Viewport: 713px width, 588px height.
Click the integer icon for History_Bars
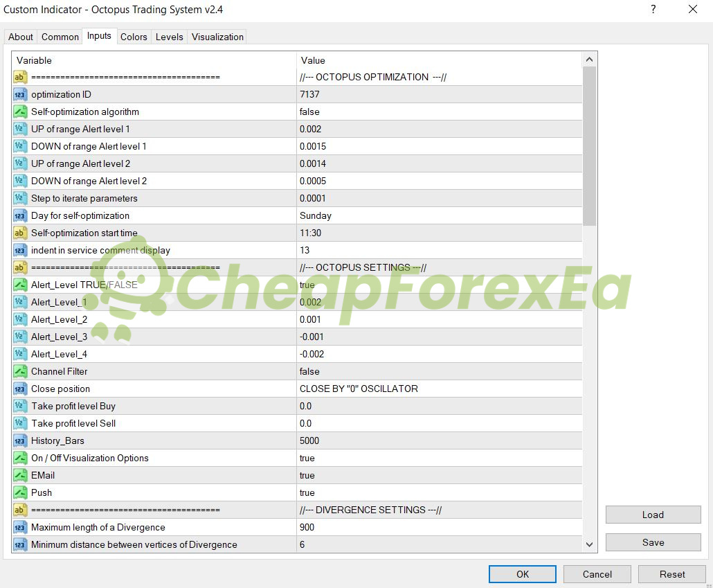(x=20, y=440)
